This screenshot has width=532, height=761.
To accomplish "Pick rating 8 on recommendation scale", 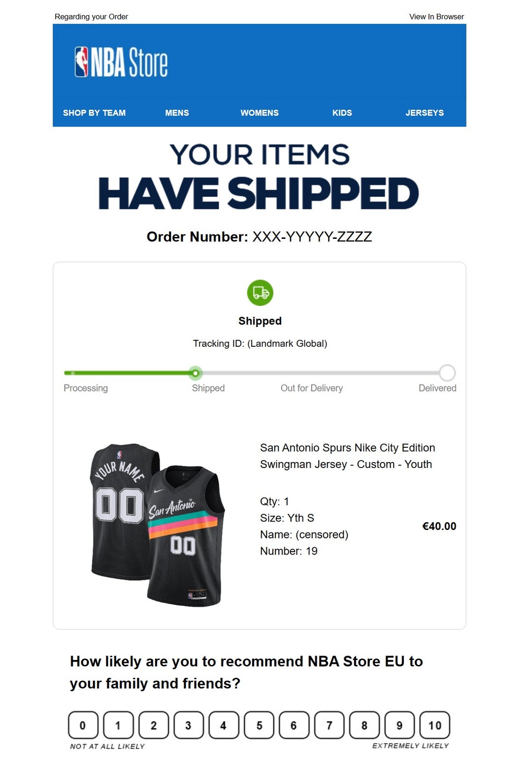I will pos(364,725).
